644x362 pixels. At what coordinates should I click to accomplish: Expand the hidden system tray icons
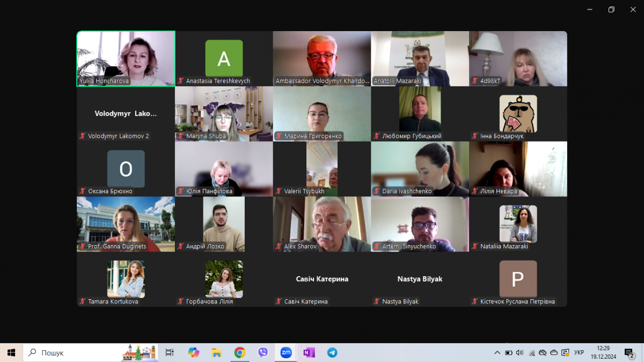tap(496, 352)
